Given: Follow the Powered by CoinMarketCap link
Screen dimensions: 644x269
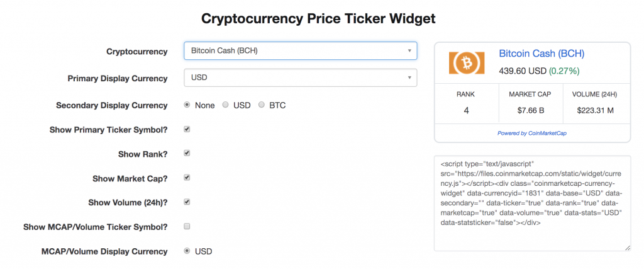Looking at the screenshot, I should click(532, 133).
